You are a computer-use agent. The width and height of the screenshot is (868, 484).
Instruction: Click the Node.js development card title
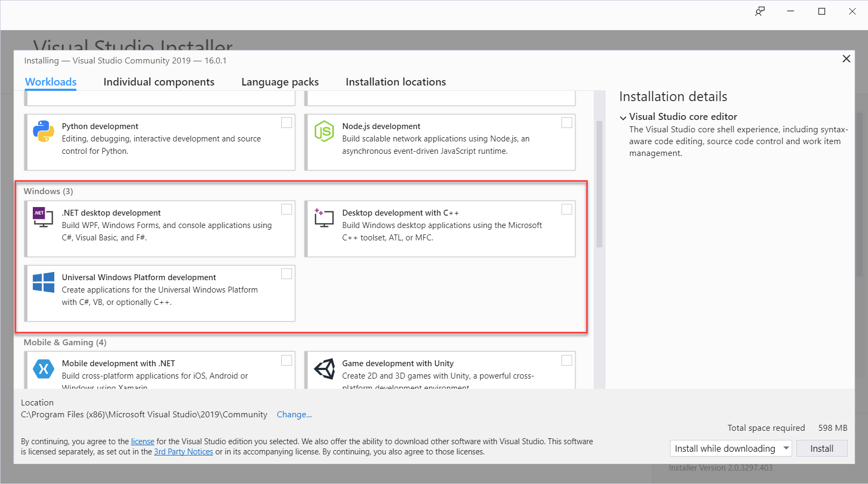tap(381, 126)
